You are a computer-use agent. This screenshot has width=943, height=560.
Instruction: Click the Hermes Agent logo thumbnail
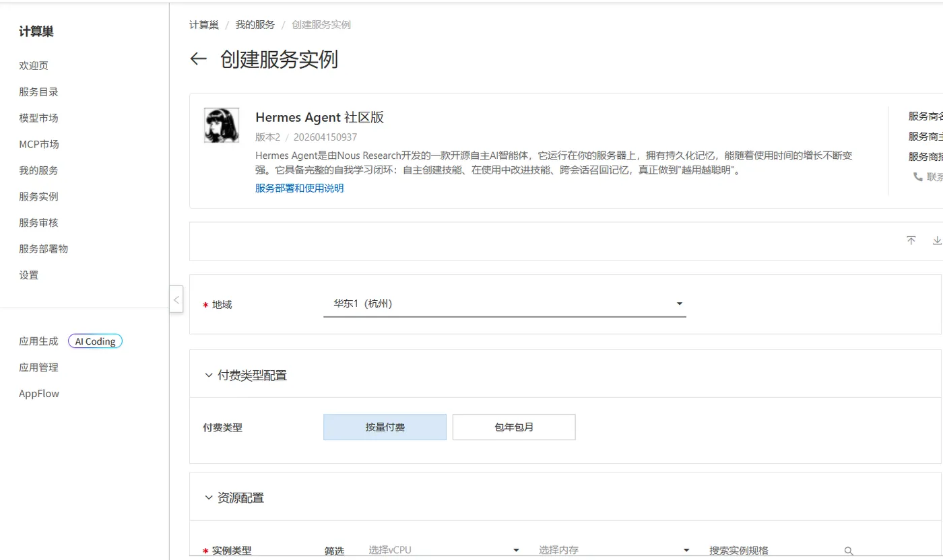click(x=222, y=125)
